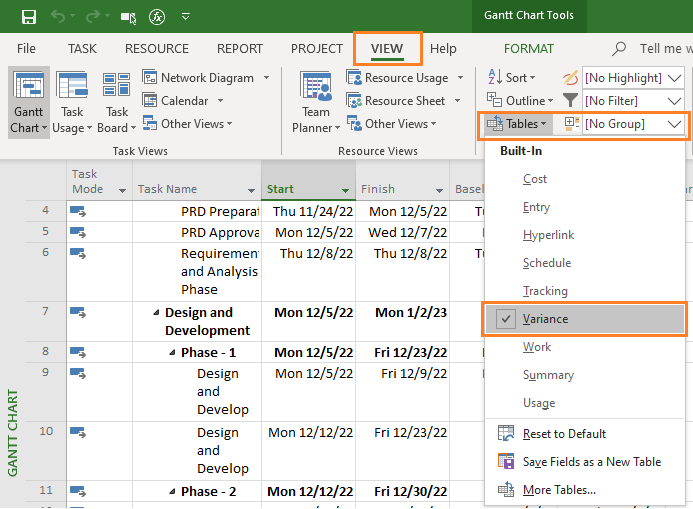Click the Sort button in the ribbon
Screen dimensions: 693x509
511,78
